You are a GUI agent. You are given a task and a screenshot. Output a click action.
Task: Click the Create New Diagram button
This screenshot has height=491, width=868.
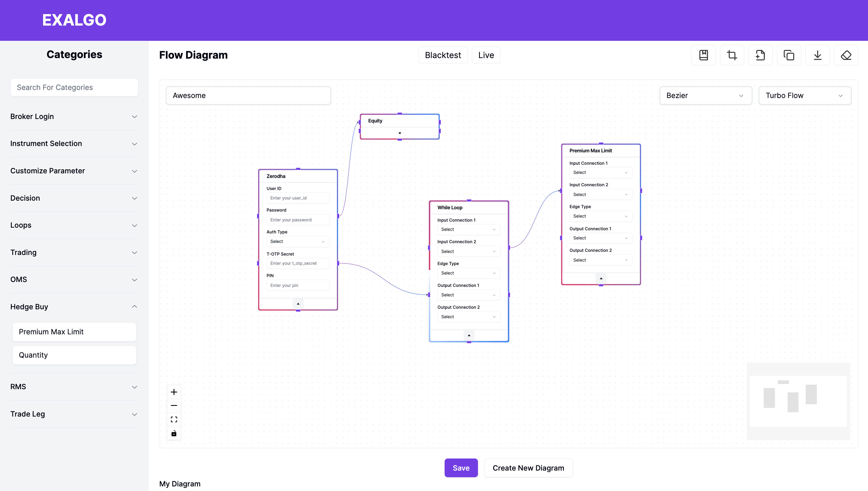[528, 468]
